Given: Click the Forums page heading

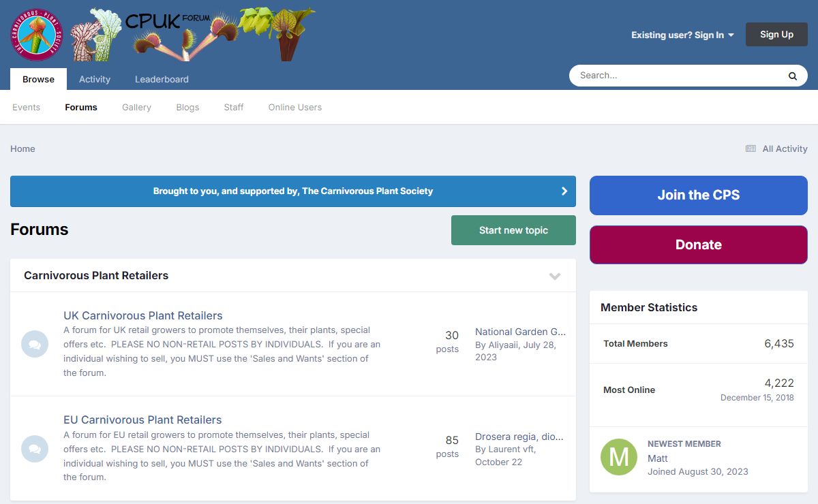Looking at the screenshot, I should [x=40, y=230].
